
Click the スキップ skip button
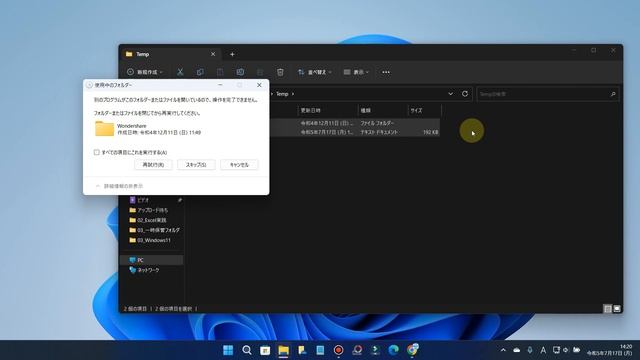[x=196, y=164]
